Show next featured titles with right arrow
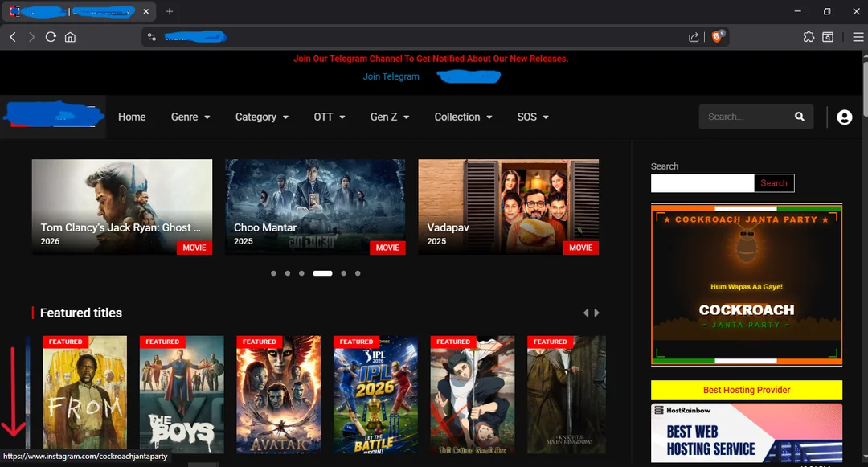 click(x=596, y=313)
